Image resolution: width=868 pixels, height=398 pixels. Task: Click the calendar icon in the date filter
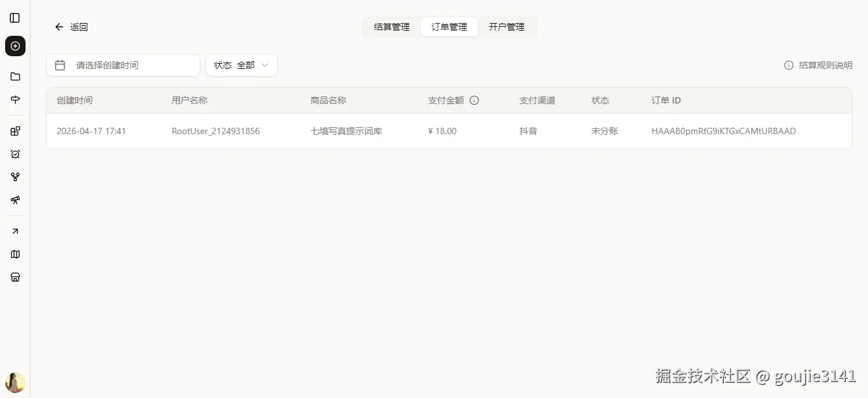click(61, 65)
